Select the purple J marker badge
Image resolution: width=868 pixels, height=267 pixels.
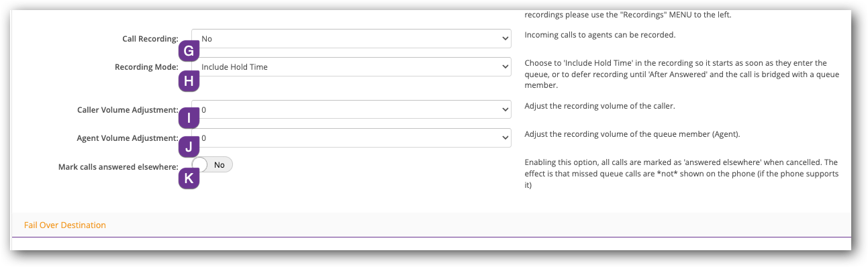click(189, 147)
